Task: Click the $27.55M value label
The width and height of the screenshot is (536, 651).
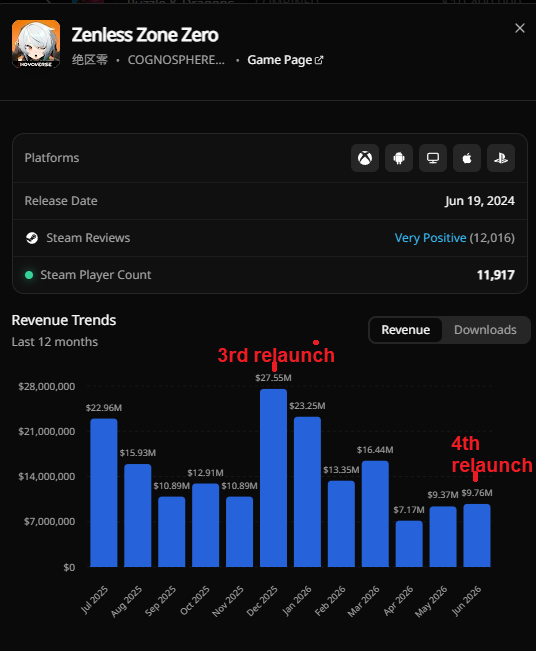Action: click(x=273, y=378)
